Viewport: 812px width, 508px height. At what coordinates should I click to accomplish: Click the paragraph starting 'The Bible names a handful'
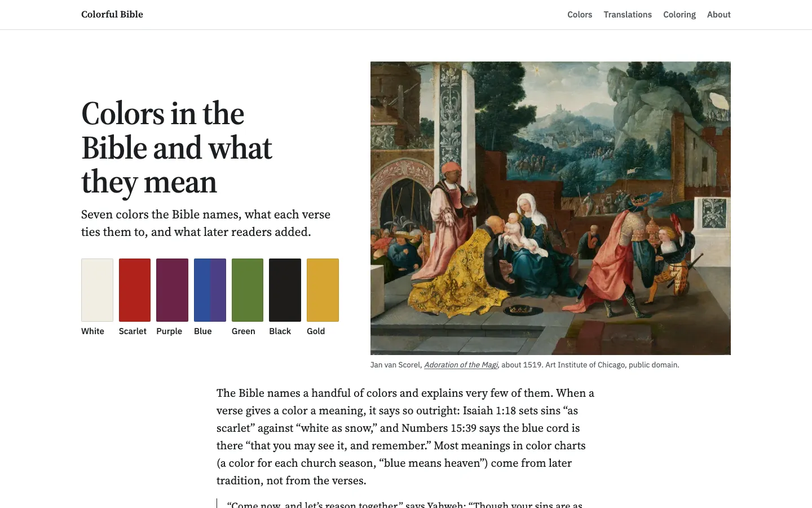pos(405,436)
